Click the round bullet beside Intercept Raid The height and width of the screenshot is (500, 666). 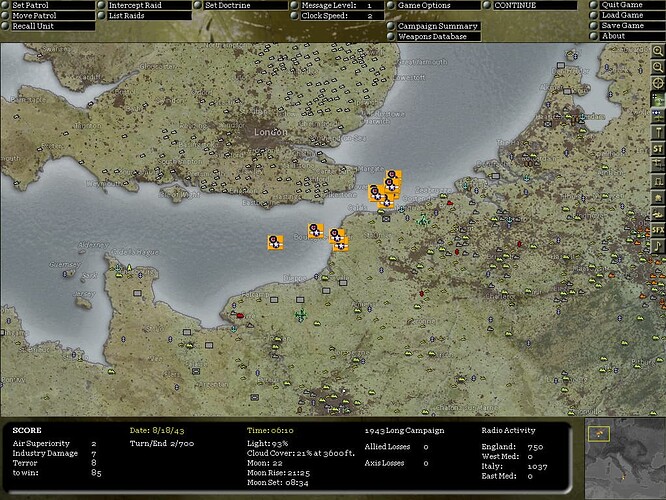click(102, 5)
